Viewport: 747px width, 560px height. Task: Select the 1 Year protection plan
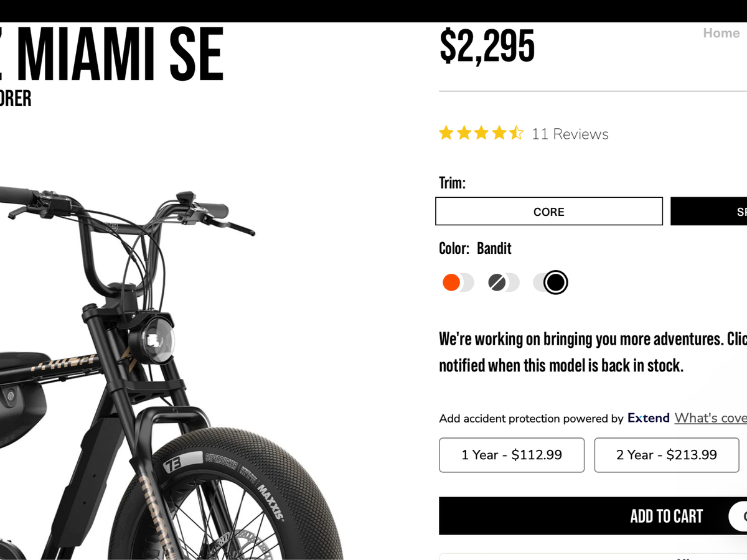(x=511, y=455)
